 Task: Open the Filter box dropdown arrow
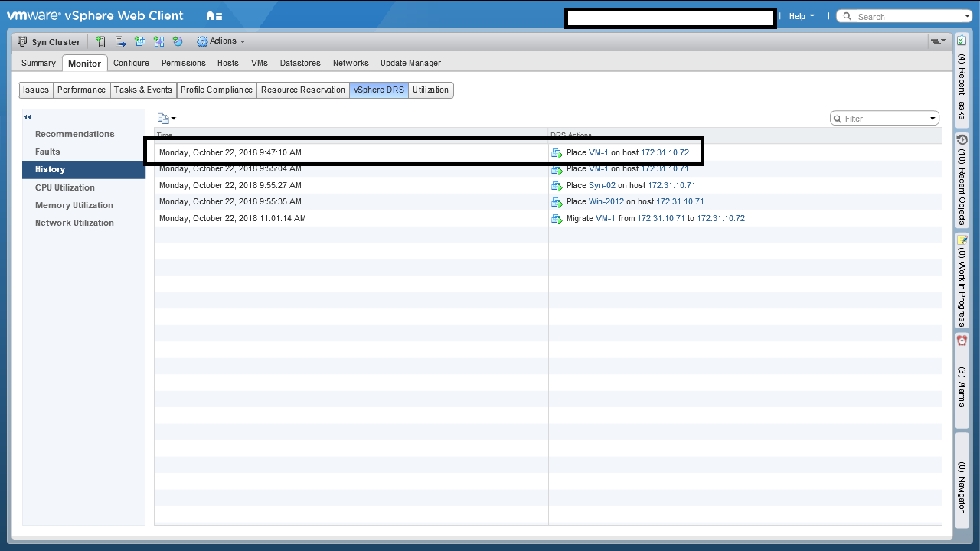click(x=933, y=119)
